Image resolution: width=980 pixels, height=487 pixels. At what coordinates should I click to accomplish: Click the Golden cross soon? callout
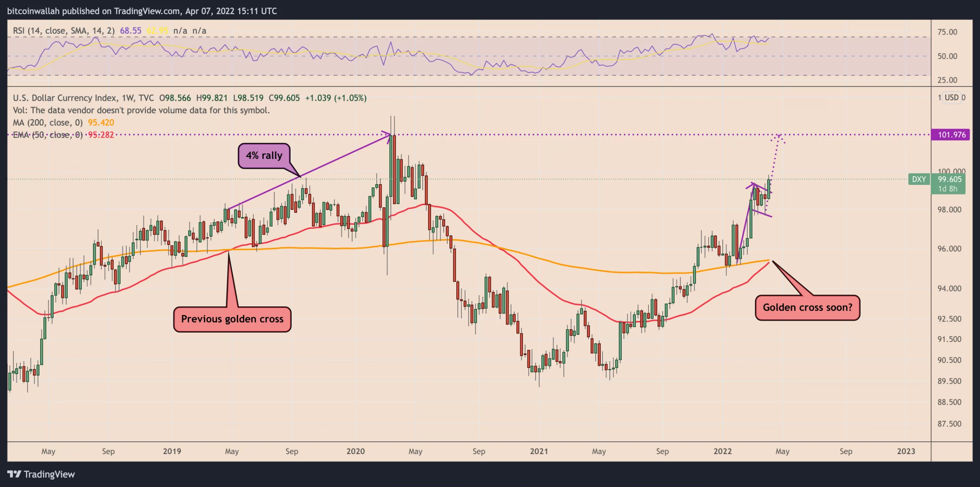pos(807,307)
